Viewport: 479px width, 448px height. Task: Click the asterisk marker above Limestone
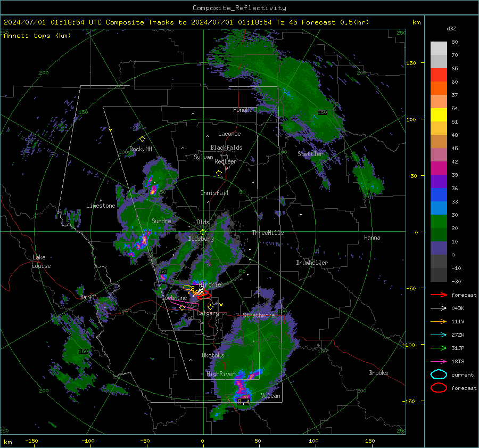[x=101, y=201]
